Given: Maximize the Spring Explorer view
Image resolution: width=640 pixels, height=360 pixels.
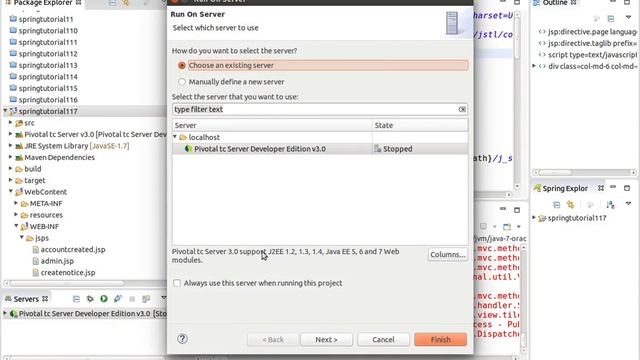Looking at the screenshot, I should (627, 188).
